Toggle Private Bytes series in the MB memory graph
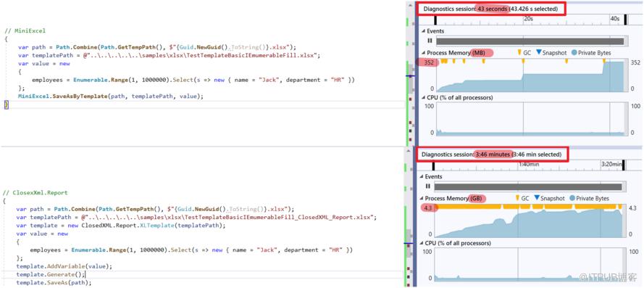Screen dimensions: 644x288 click(x=574, y=53)
